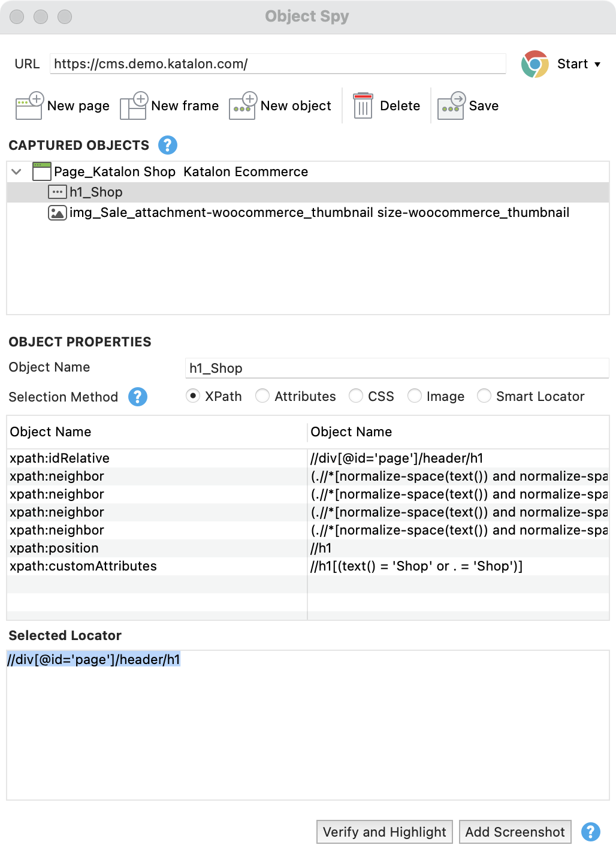Click the New frame icon
The height and width of the screenshot is (863, 616).
pos(134,106)
